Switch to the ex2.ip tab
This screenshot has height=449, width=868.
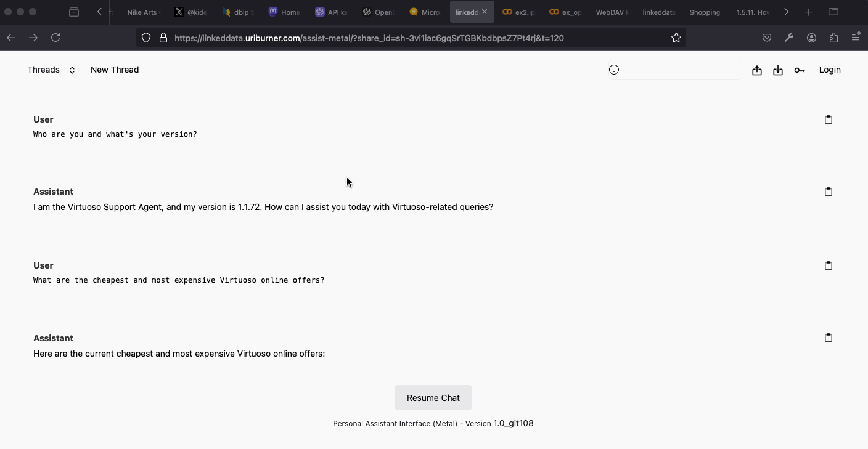(x=519, y=12)
